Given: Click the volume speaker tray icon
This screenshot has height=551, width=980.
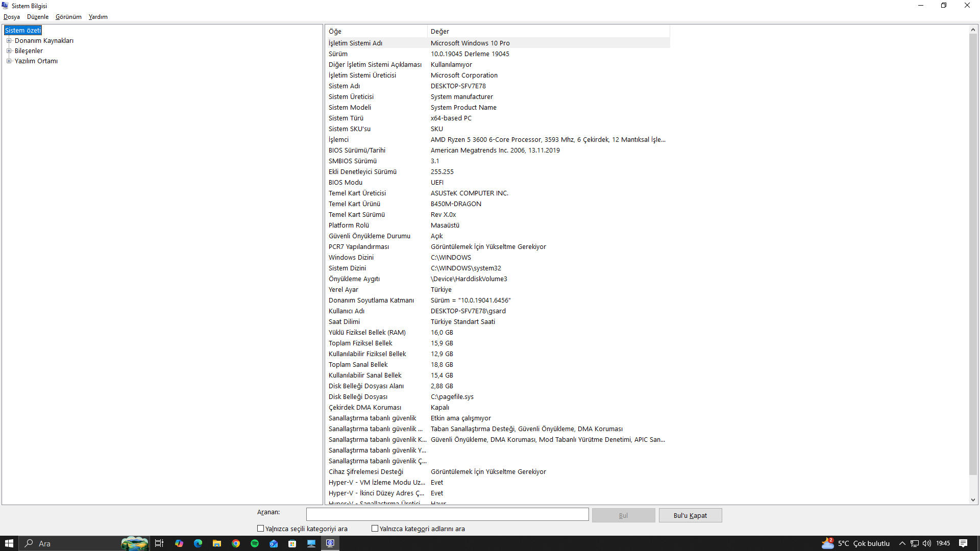Looking at the screenshot, I should (x=927, y=543).
